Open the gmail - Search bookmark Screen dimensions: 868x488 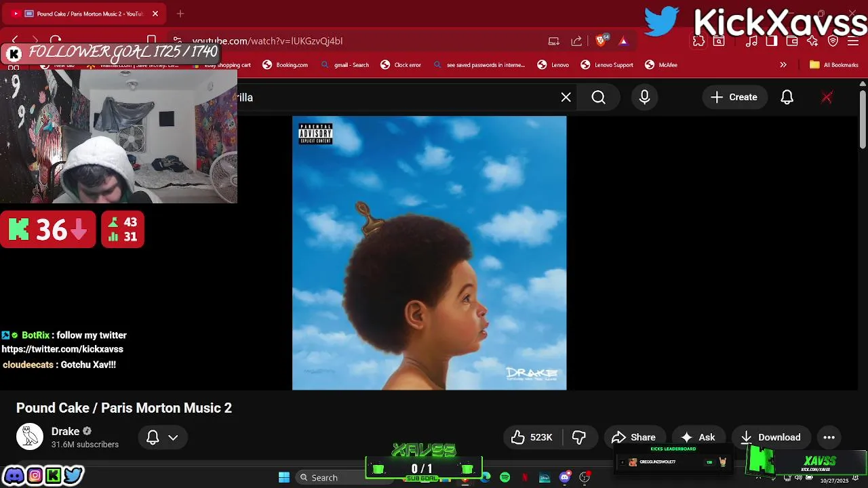click(345, 65)
